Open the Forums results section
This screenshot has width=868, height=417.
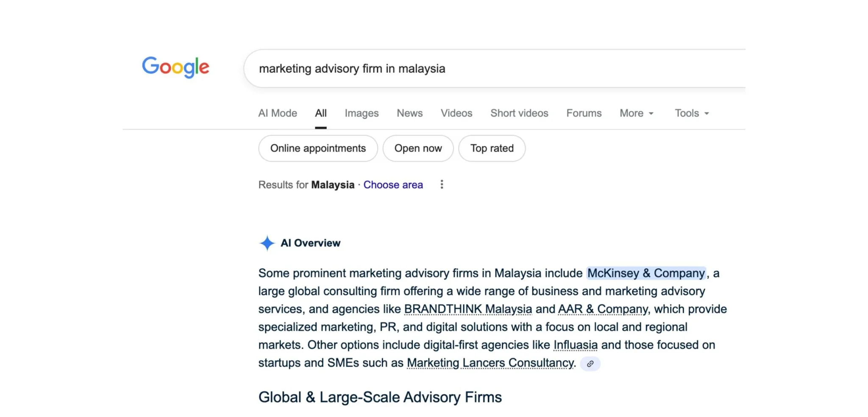[584, 113]
